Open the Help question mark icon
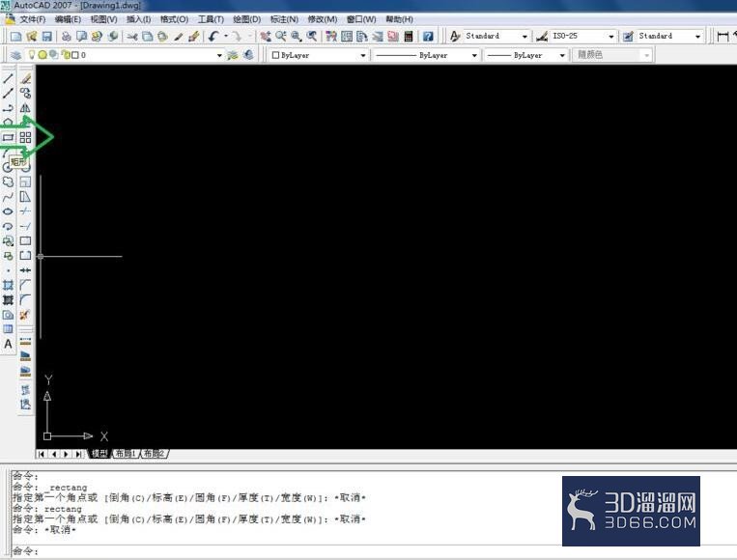Image resolution: width=737 pixels, height=560 pixels. (428, 36)
